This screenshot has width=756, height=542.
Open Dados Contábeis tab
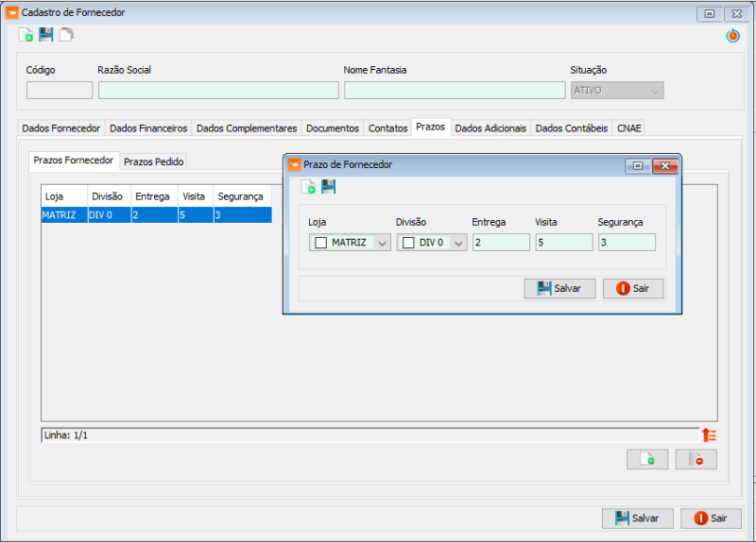pos(572,128)
